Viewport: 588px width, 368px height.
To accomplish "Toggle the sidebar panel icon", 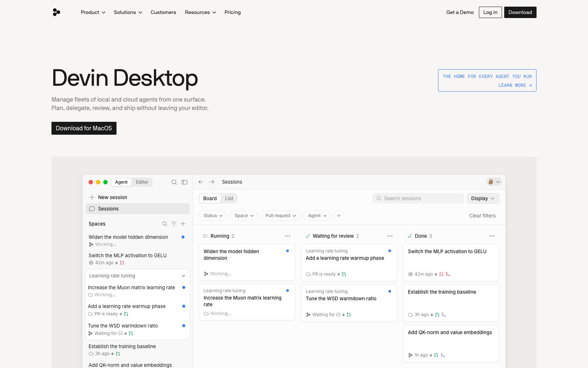I will coord(184,182).
